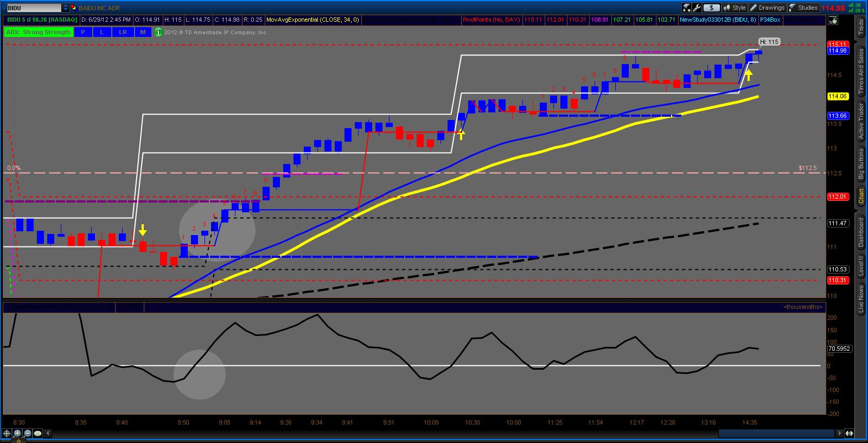
Task: Open the Studies menu
Action: tap(803, 8)
